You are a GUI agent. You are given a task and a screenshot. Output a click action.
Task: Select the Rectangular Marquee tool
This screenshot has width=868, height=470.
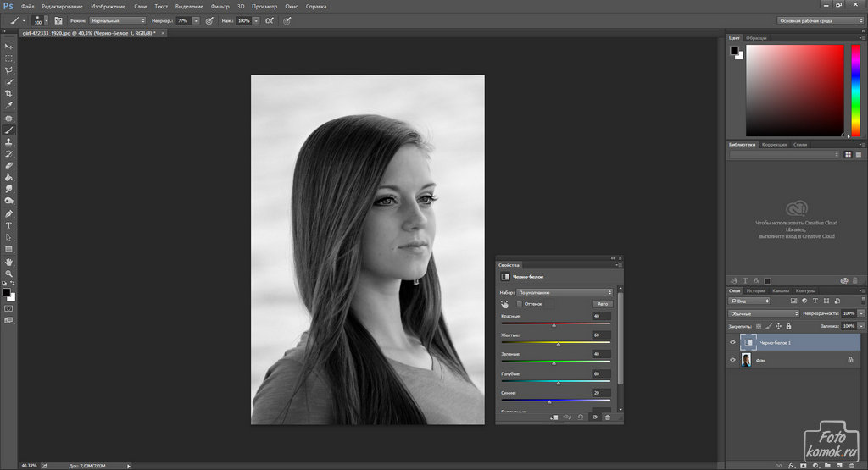pos(8,58)
